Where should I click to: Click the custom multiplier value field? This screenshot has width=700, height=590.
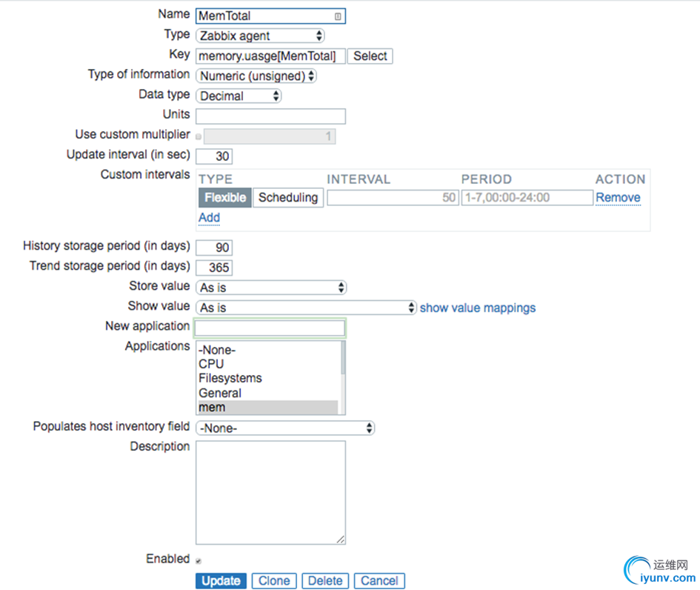(270, 136)
